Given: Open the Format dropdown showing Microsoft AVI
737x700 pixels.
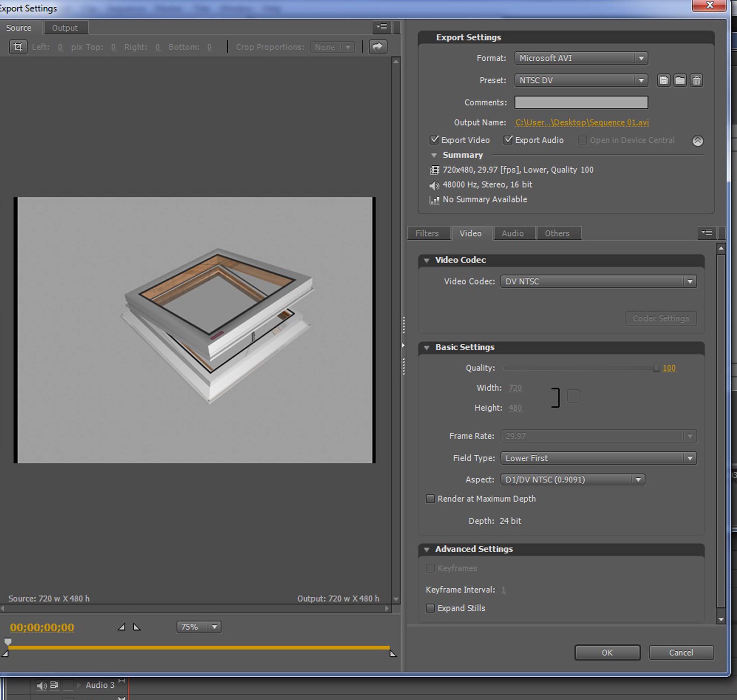Looking at the screenshot, I should coord(581,58).
